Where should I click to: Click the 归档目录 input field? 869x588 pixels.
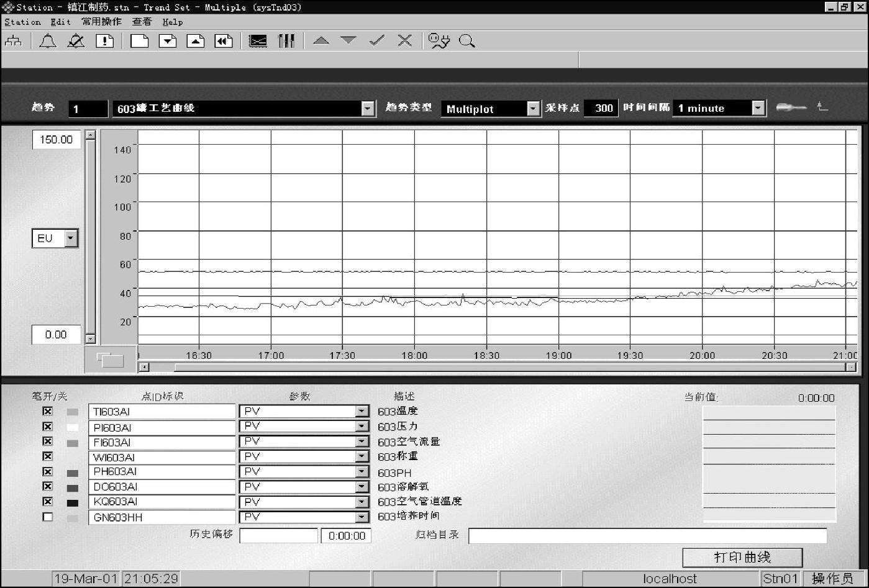coord(647,536)
